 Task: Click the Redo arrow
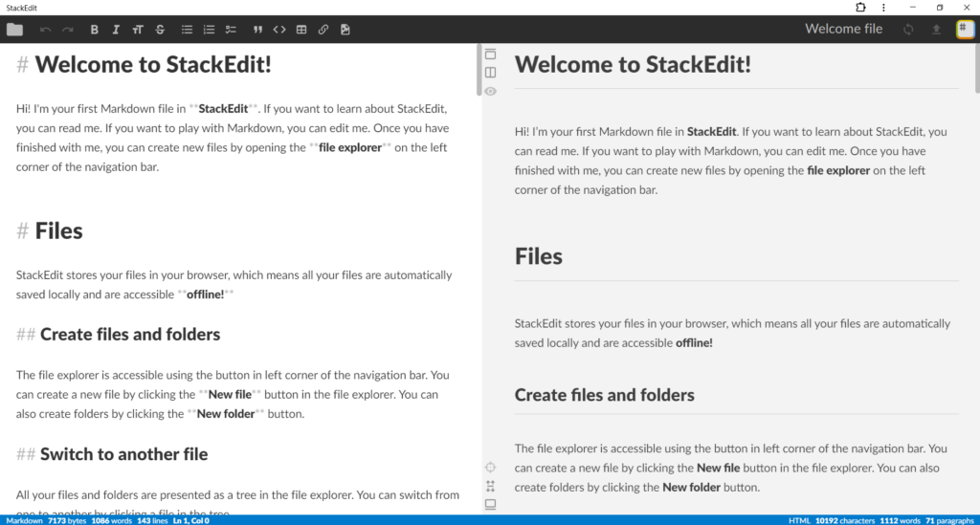68,30
